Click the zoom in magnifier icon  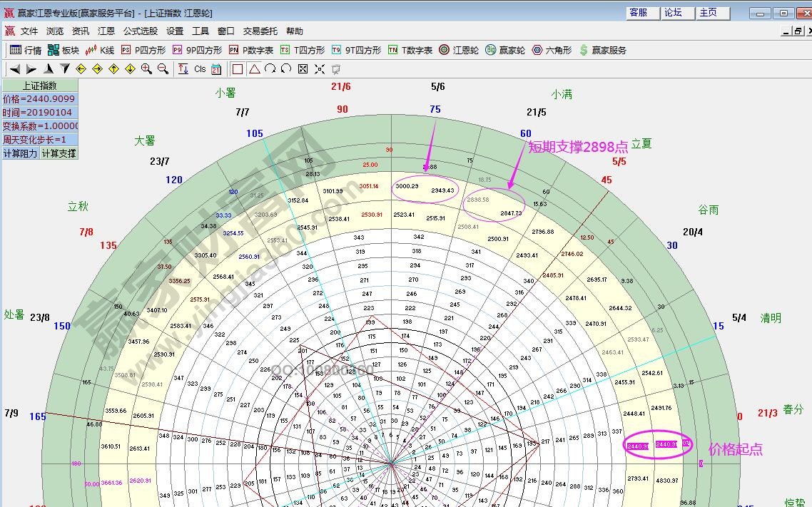point(146,69)
